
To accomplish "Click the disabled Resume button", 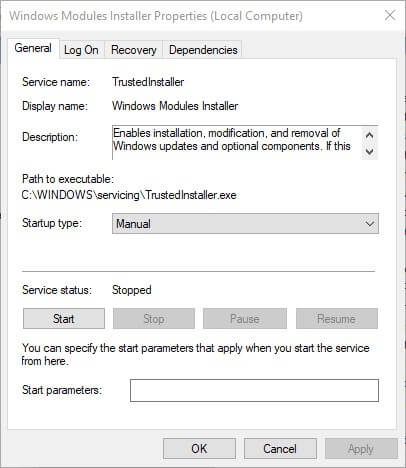I will pos(337,319).
